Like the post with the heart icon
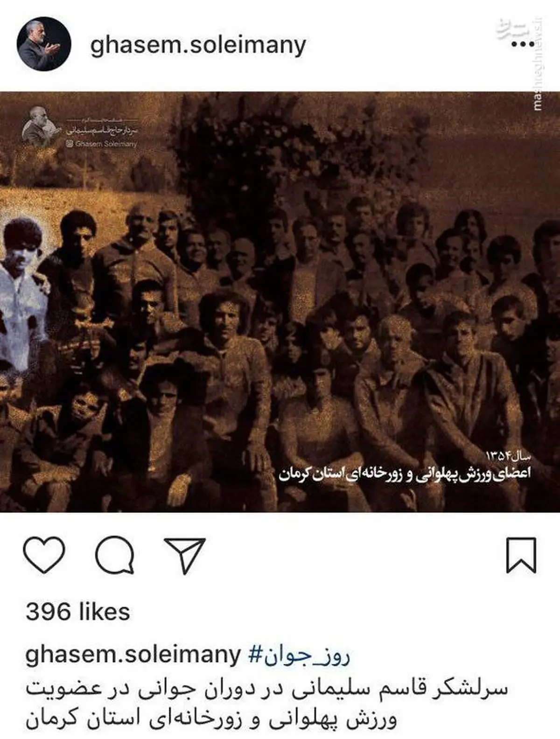 44,555
